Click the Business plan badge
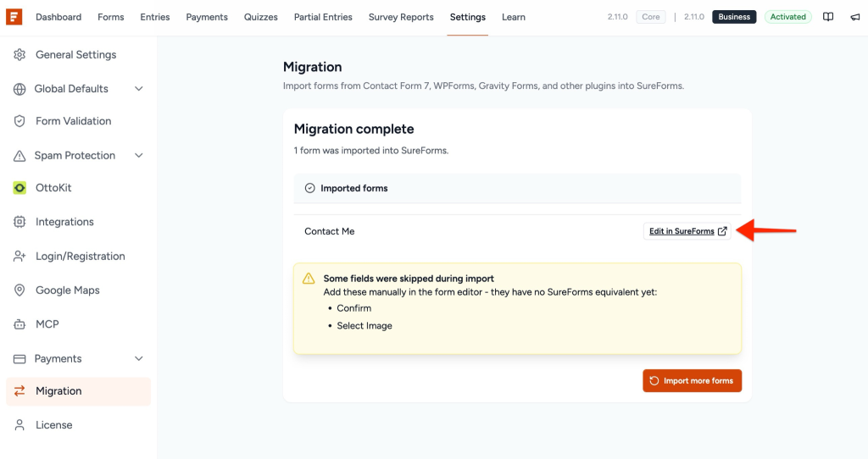868x459 pixels. tap(734, 17)
